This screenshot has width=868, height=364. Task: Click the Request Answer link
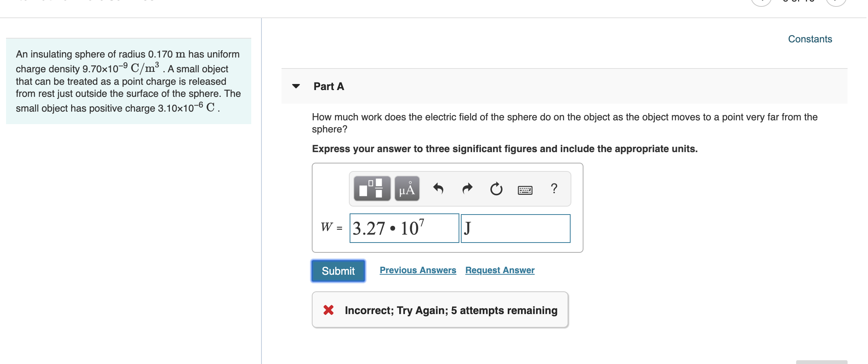click(500, 270)
